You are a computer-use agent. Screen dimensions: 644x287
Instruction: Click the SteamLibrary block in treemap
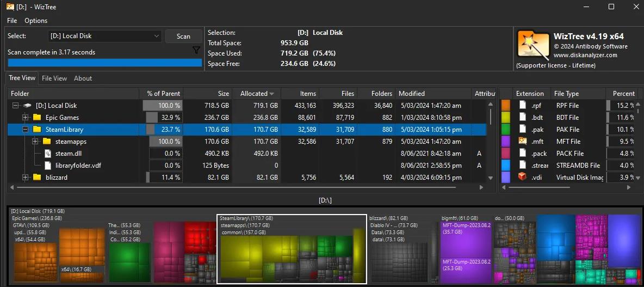coord(292,248)
